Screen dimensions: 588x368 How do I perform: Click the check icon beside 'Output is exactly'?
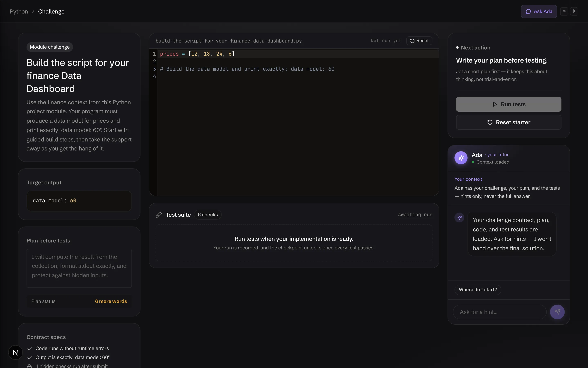[29, 358]
